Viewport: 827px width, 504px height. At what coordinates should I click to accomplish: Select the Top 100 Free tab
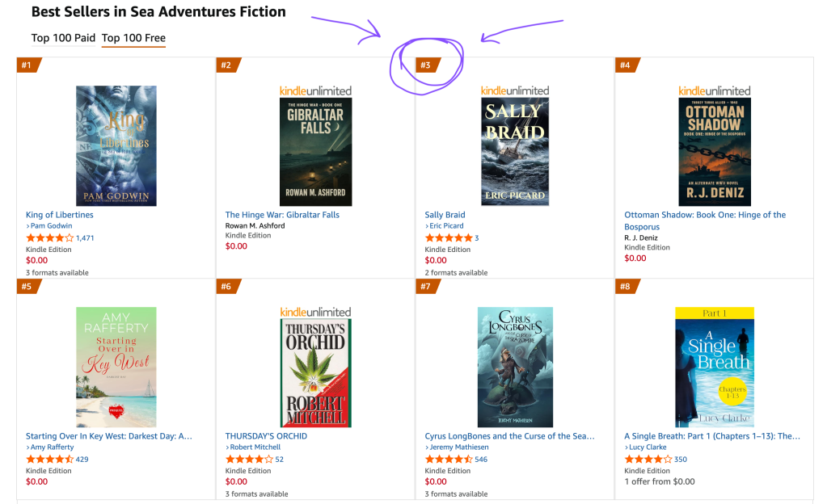point(133,38)
